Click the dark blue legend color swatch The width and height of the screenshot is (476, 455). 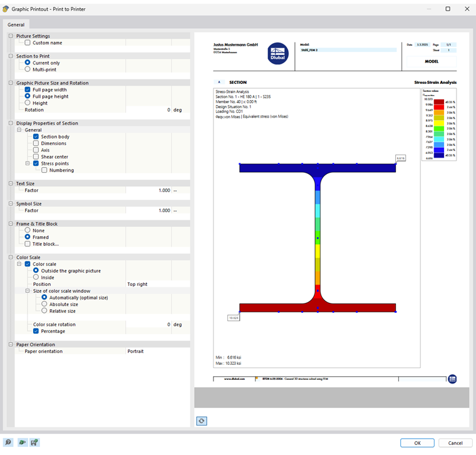point(439,155)
